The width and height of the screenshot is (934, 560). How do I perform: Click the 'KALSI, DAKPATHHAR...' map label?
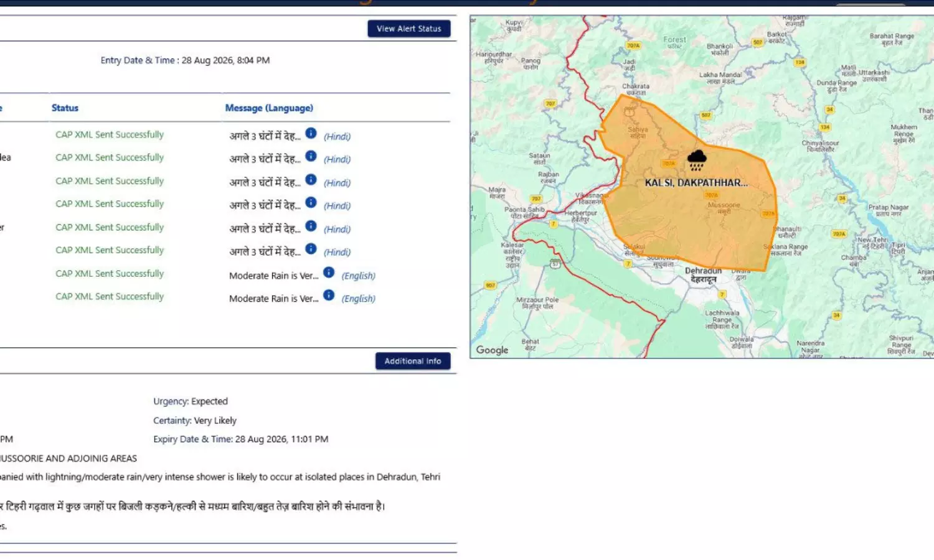(x=696, y=183)
